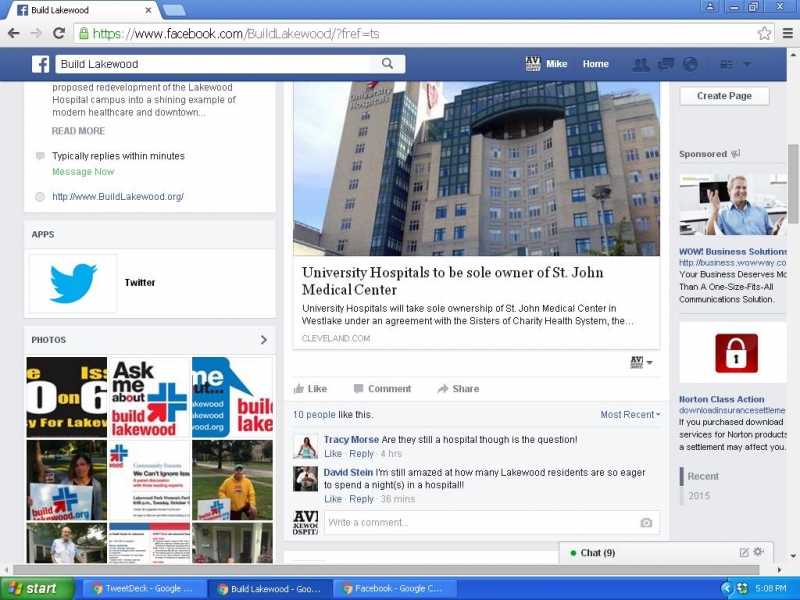Viewport: 800px width, 600px height.
Task: Click the search magnifier icon
Action: (387, 64)
